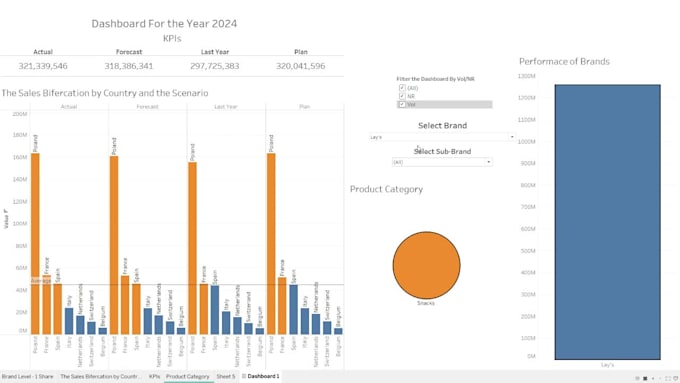Click the Last Year KPI value 297,725,383
The height and width of the screenshot is (383, 680).
pos(215,66)
